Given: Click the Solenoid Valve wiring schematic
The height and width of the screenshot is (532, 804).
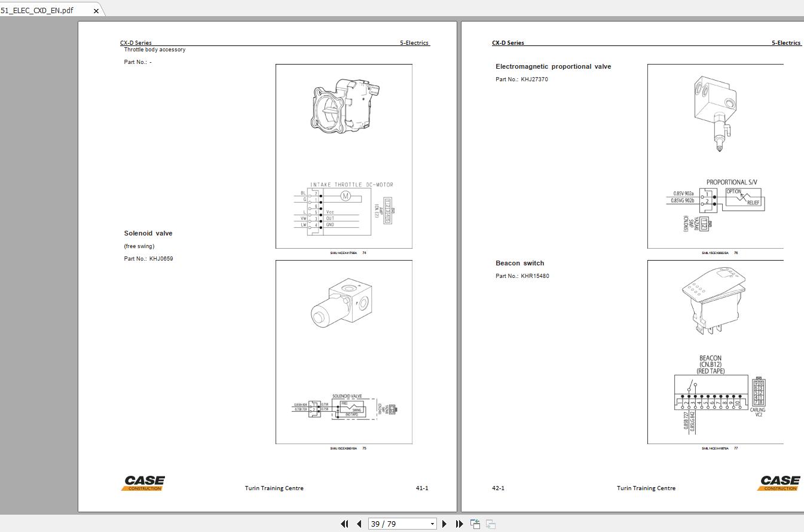Looking at the screenshot, I should pos(346,408).
